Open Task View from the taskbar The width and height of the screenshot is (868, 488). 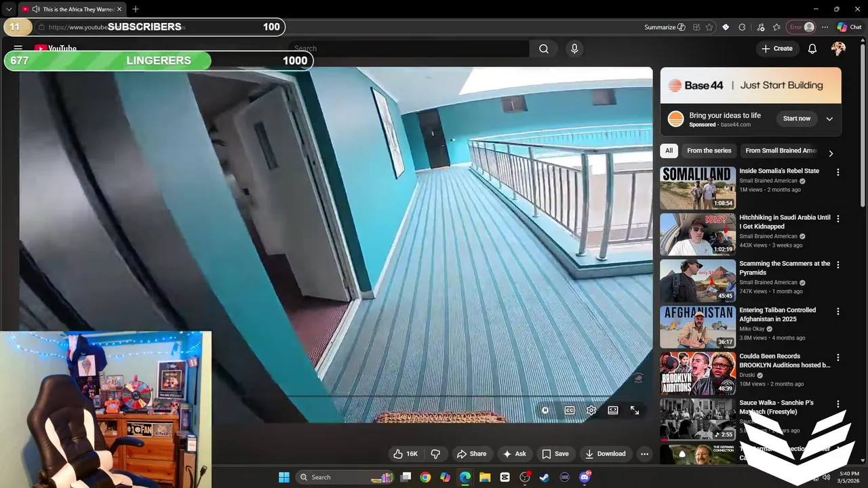[x=406, y=477]
